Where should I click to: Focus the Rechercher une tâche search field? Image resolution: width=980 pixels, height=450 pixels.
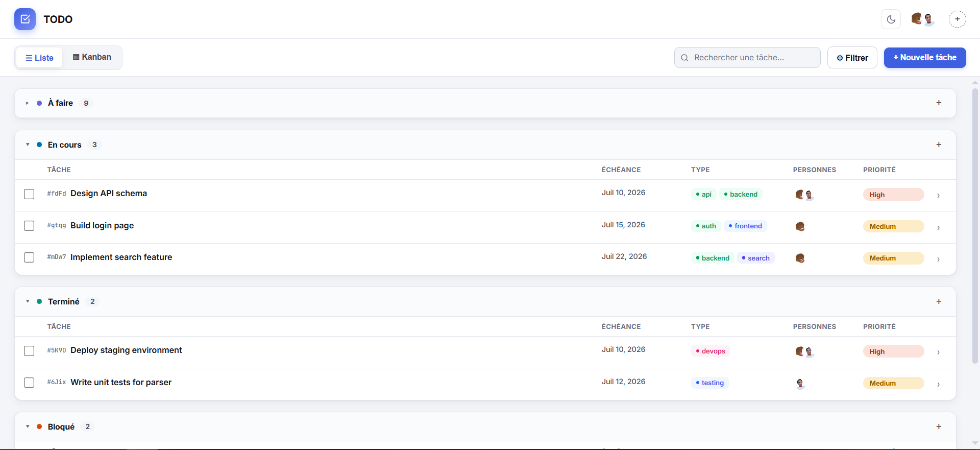coord(747,58)
